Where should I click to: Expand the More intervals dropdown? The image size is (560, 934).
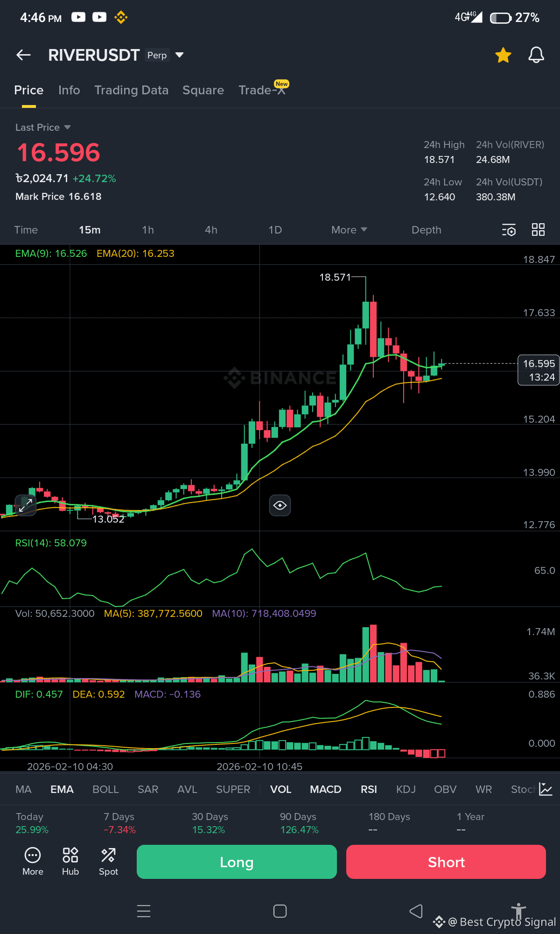click(x=349, y=230)
